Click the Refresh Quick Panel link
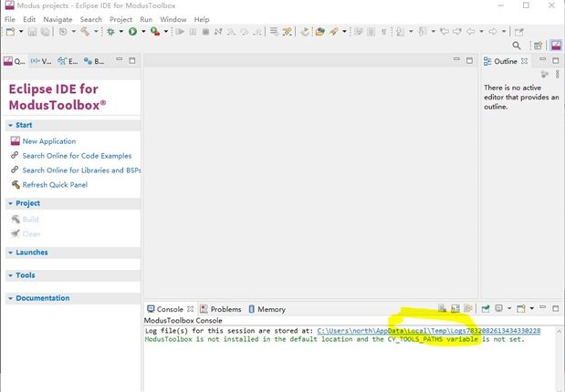Screen dimensions: 565x392 [x=55, y=185]
